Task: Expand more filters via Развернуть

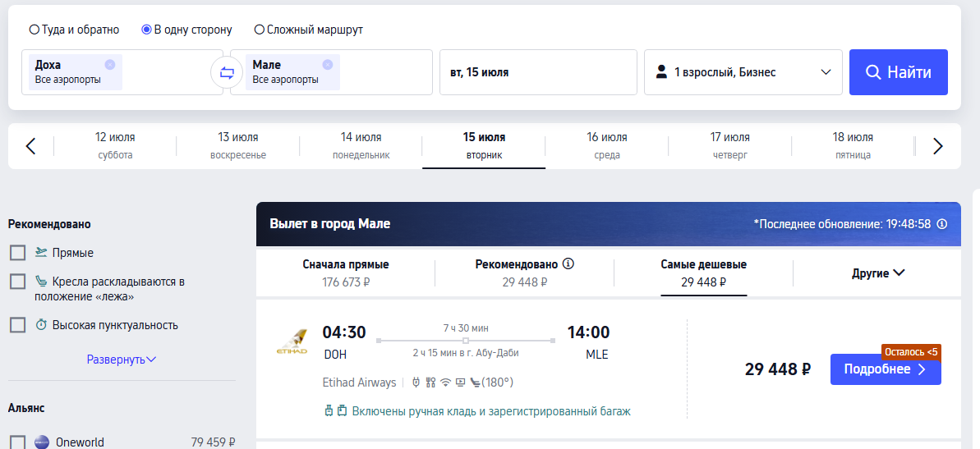Action: coord(122,360)
